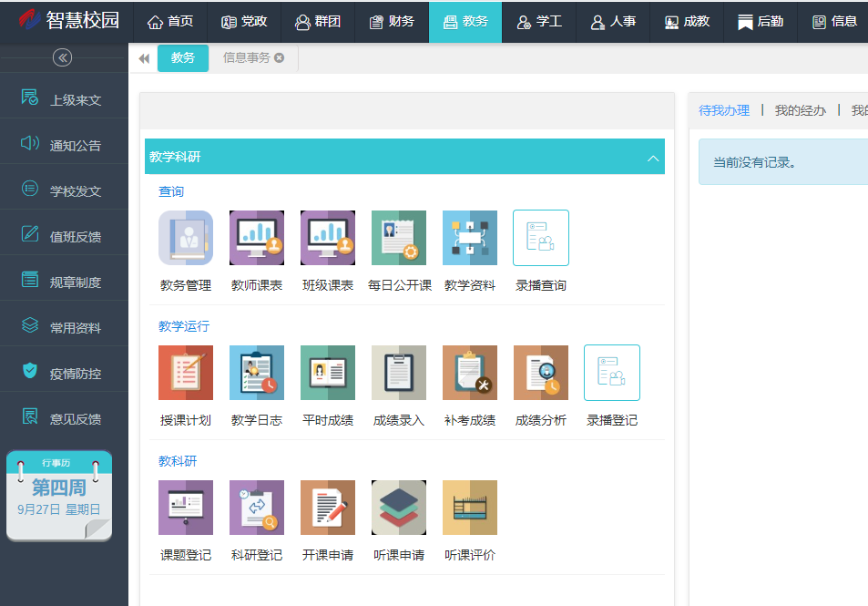Image resolution: width=868 pixels, height=606 pixels.
Task: Click the 教科研 category heading
Action: click(x=178, y=461)
